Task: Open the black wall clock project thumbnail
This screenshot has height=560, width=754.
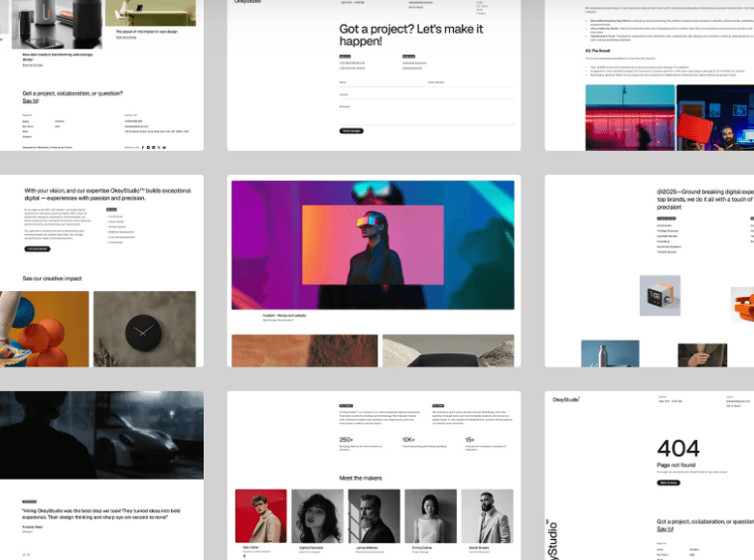Action: point(145,329)
